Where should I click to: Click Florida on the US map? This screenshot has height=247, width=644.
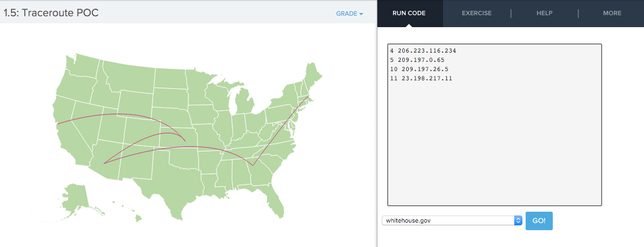click(x=276, y=200)
